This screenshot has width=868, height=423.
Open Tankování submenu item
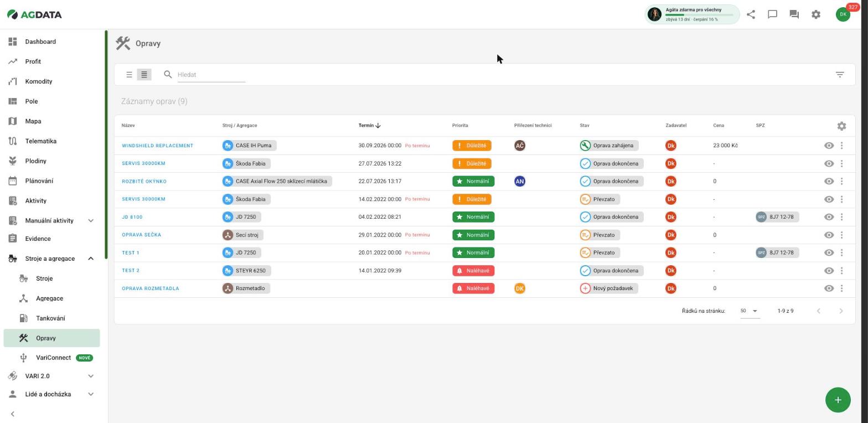(x=51, y=318)
